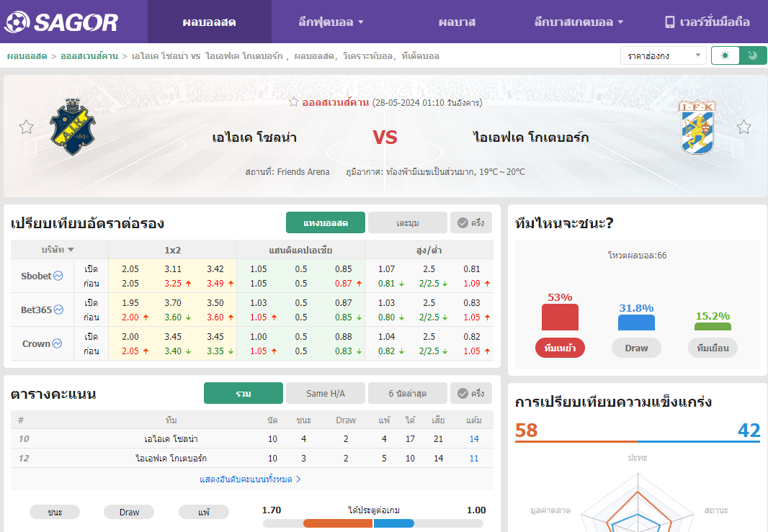Viewport: 768px width, 532px height.
Task: Open เวอร์ชั่นมือถือ mobile version
Action: (707, 22)
